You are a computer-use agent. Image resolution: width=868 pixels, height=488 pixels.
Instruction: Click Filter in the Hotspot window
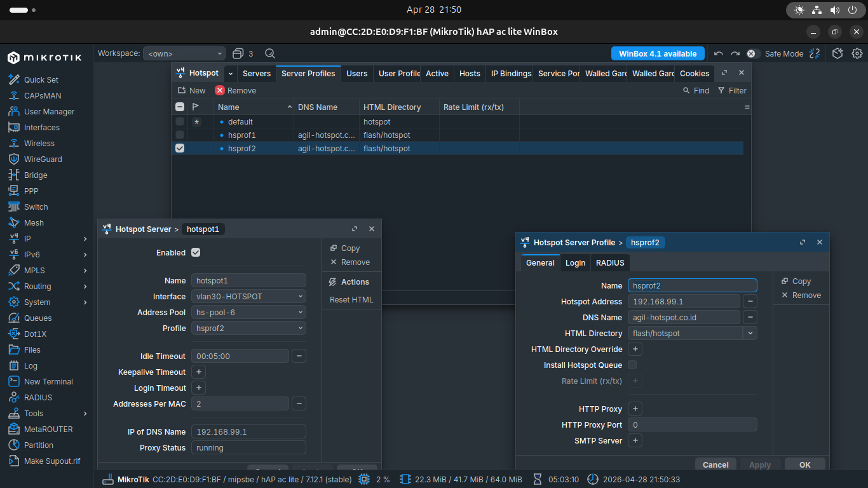[732, 91]
